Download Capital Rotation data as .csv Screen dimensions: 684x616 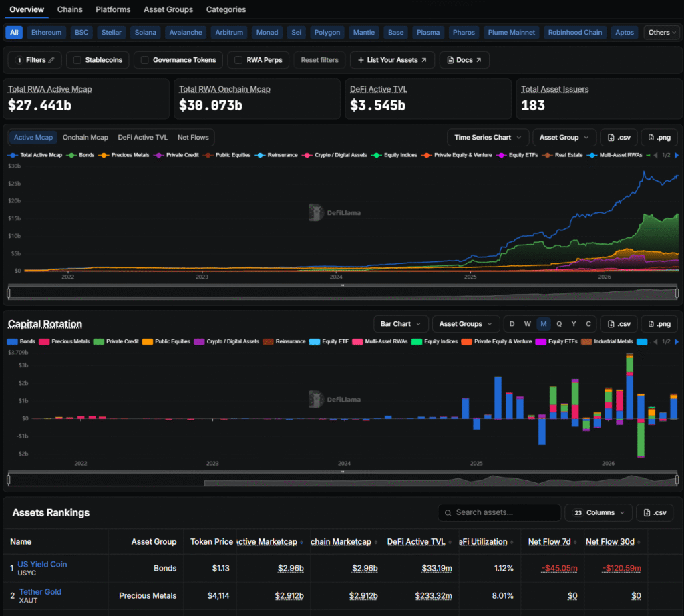pos(619,324)
